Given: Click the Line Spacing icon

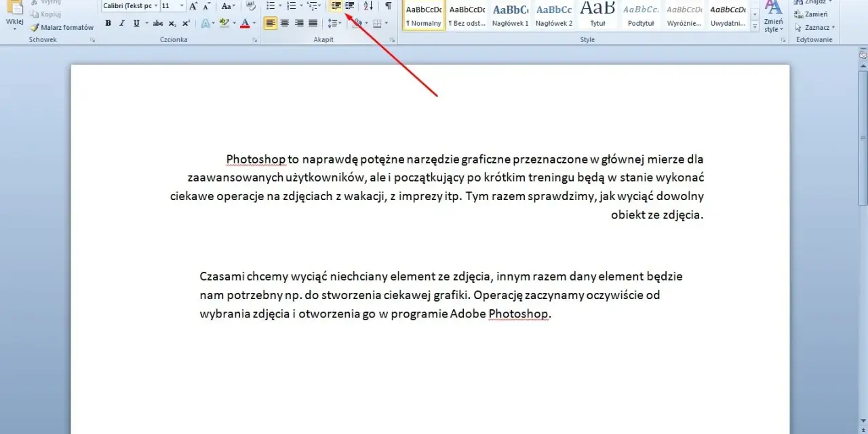Looking at the screenshot, I should point(333,23).
